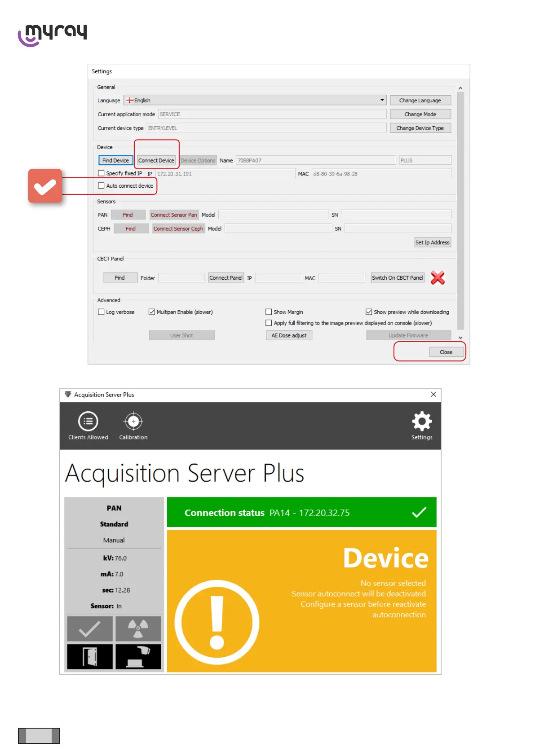Click the CBCT Panel Folder field

click(x=181, y=277)
